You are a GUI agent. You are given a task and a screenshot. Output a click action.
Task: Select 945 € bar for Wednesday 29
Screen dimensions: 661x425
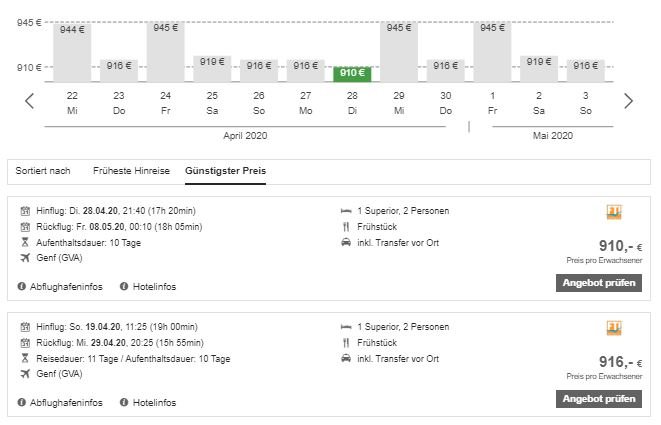pyautogui.click(x=399, y=50)
